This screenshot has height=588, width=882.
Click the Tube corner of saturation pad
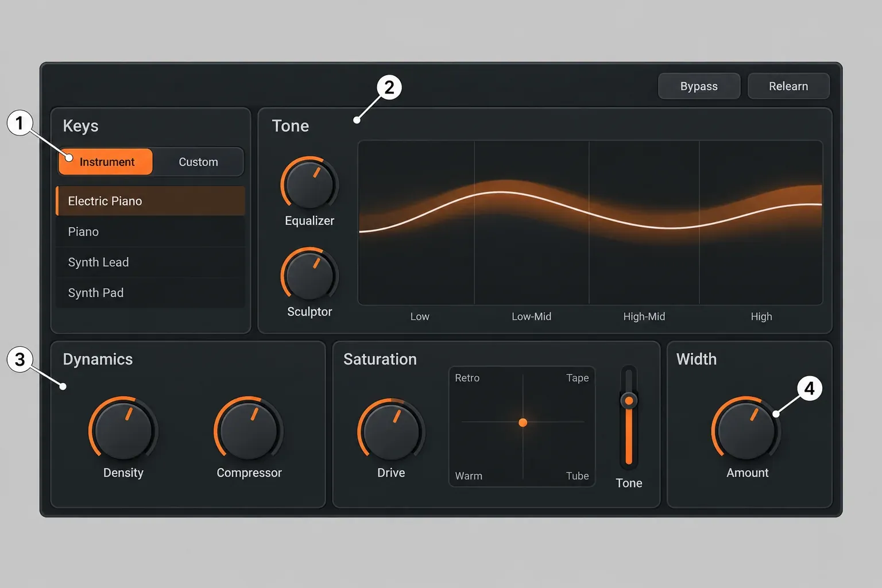(x=577, y=476)
